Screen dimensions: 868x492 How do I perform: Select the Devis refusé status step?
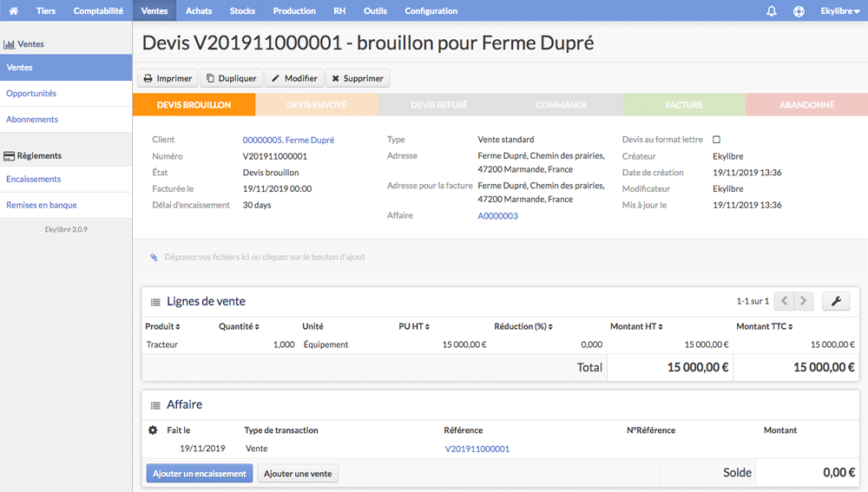point(439,105)
